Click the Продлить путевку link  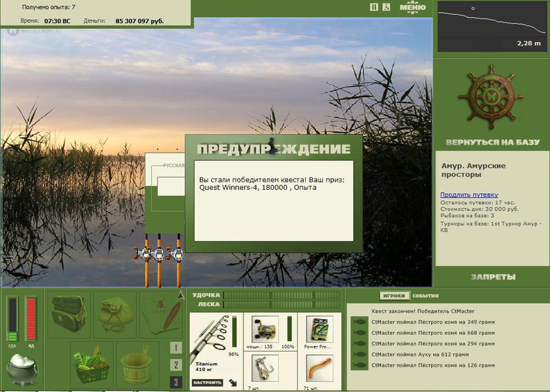[x=469, y=195]
